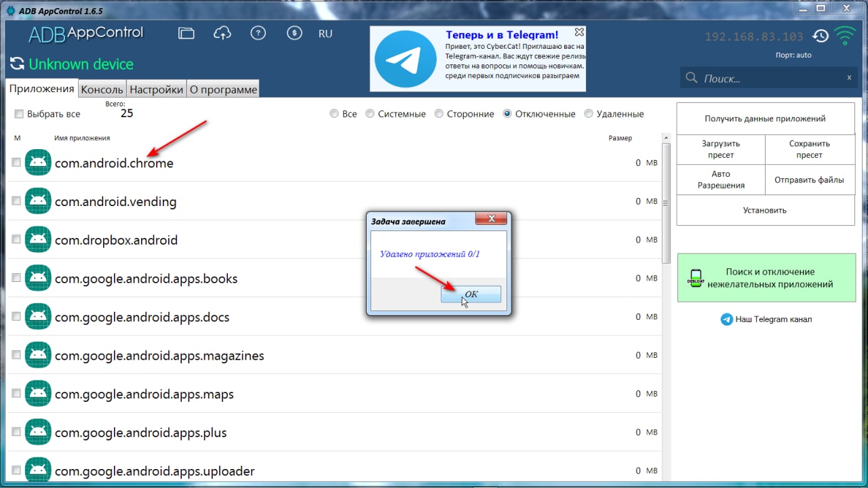Check the com.google.android.apps.maps checkbox
This screenshot has width=868, height=488.
pos(16,394)
